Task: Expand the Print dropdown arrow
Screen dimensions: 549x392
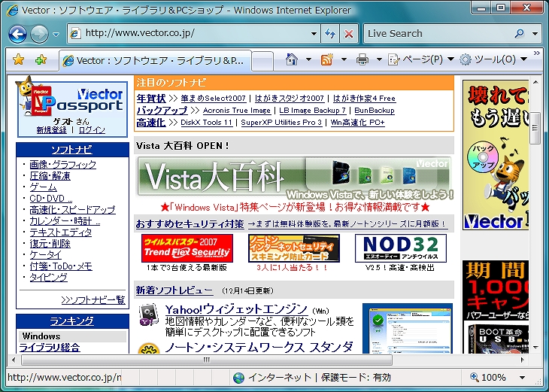Action: 379,59
